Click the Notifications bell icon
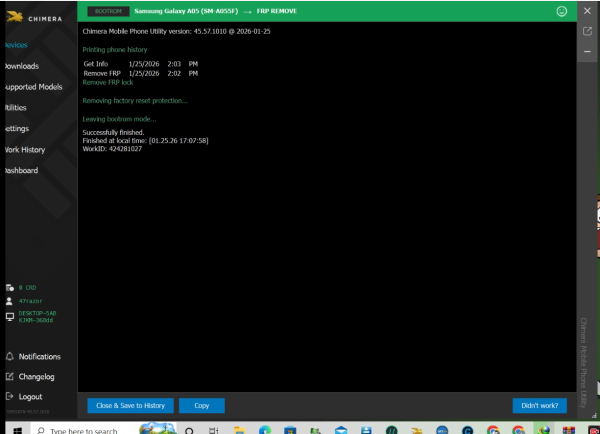This screenshot has height=434, width=600. coord(10,356)
